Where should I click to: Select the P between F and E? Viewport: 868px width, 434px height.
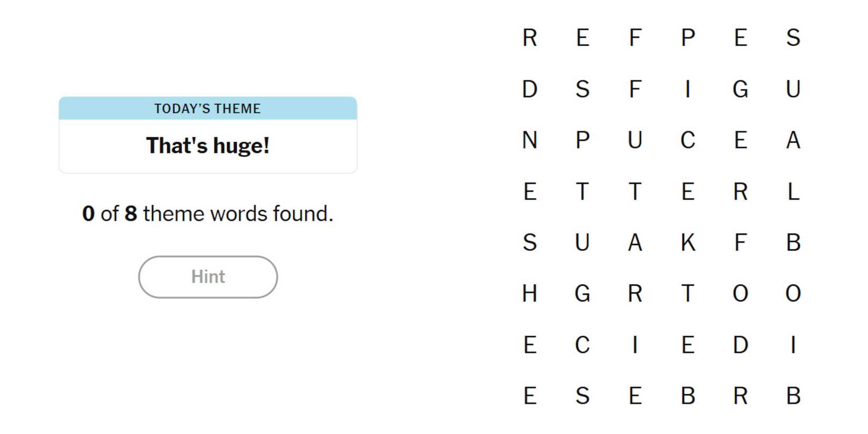point(688,38)
